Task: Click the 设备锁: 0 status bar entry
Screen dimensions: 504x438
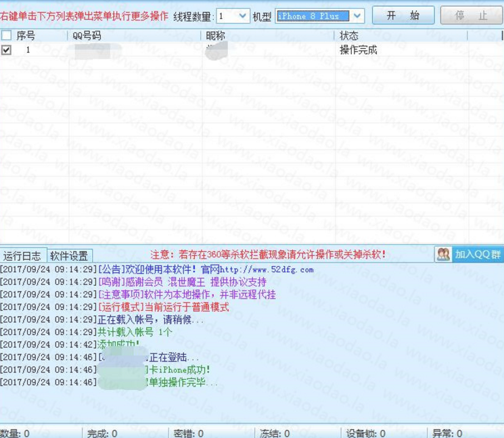Action: point(366,433)
